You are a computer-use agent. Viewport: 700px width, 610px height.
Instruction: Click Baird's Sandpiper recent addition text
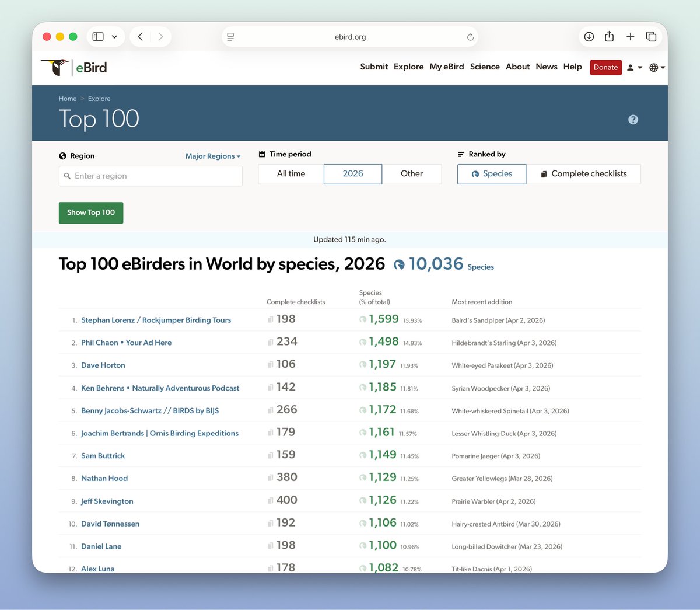coord(498,320)
